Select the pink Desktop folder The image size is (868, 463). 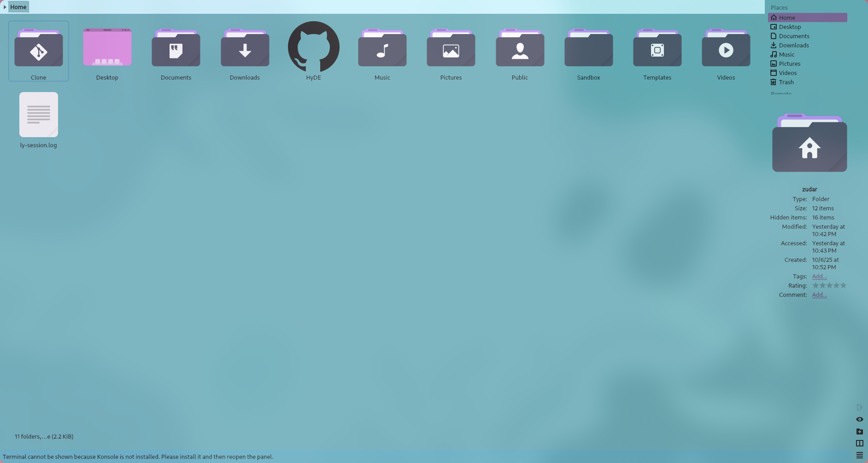point(107,48)
